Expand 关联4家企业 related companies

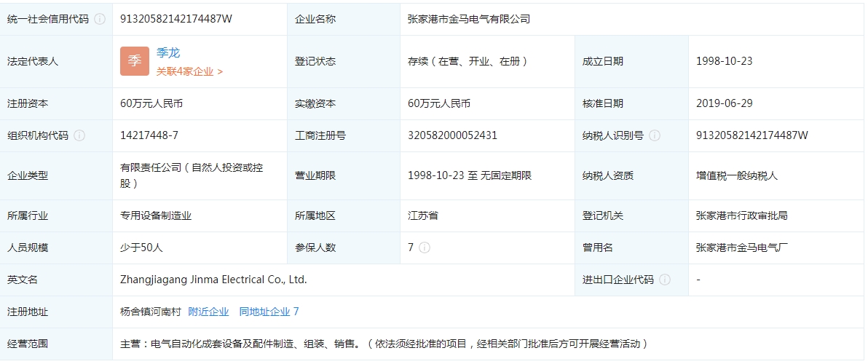189,71
